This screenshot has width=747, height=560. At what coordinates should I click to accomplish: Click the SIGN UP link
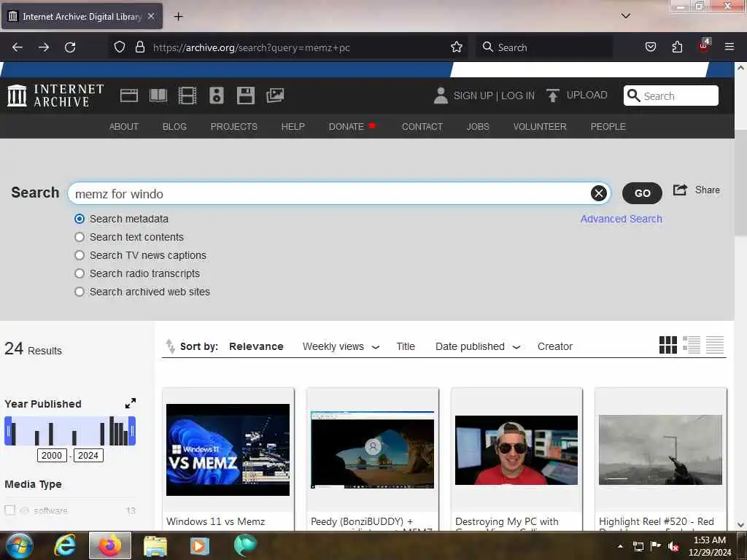(x=473, y=96)
